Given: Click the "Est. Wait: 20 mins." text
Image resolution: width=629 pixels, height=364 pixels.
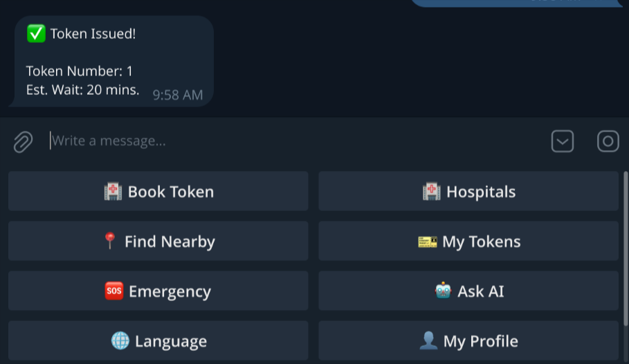Looking at the screenshot, I should click(83, 90).
